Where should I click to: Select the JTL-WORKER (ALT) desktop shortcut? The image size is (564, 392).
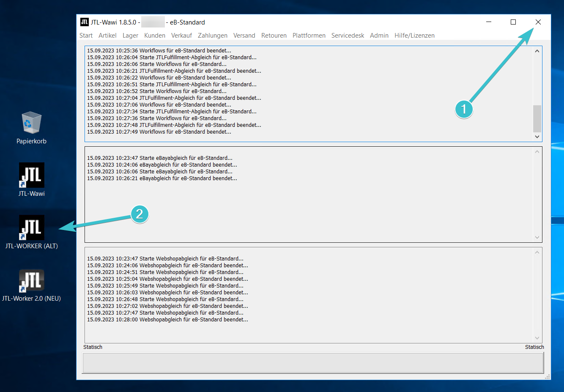click(32, 232)
